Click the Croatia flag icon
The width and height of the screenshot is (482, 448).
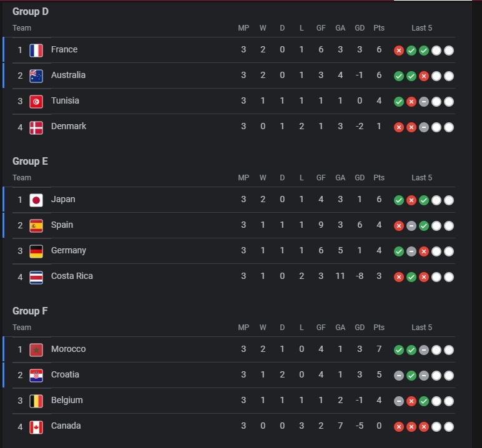point(36,376)
